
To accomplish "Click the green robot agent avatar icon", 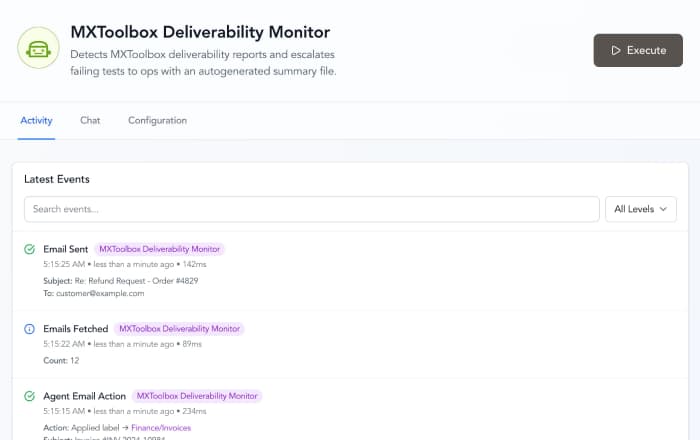I will (x=38, y=47).
